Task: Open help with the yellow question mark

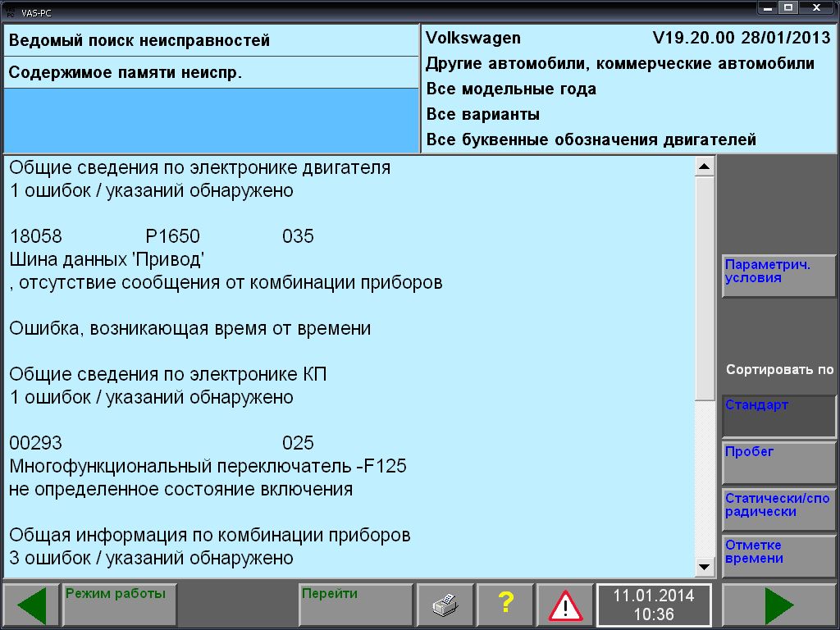Action: pos(505,605)
